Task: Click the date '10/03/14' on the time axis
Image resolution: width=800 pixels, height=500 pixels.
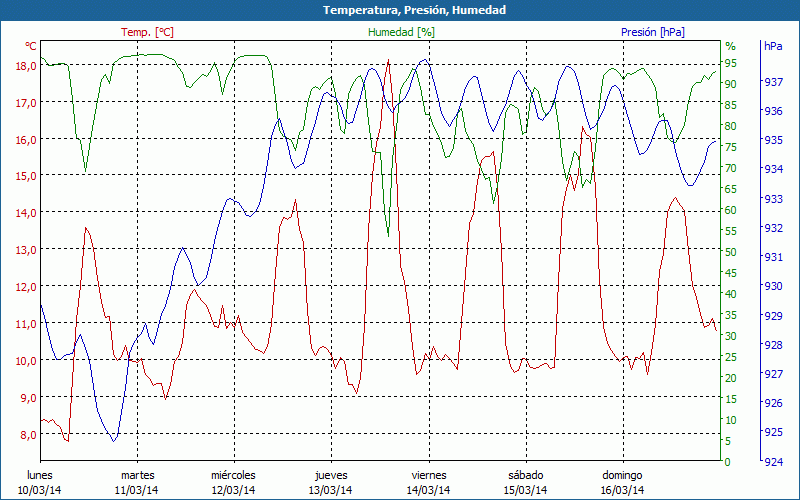Action: 40,490
